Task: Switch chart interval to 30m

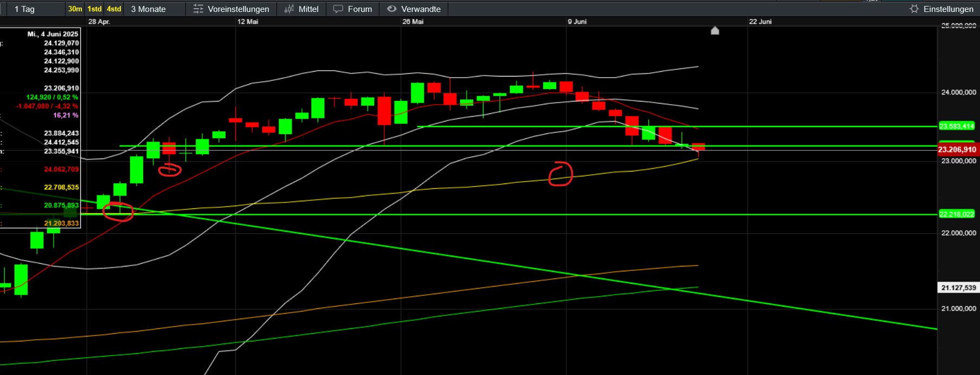Action: click(x=75, y=9)
